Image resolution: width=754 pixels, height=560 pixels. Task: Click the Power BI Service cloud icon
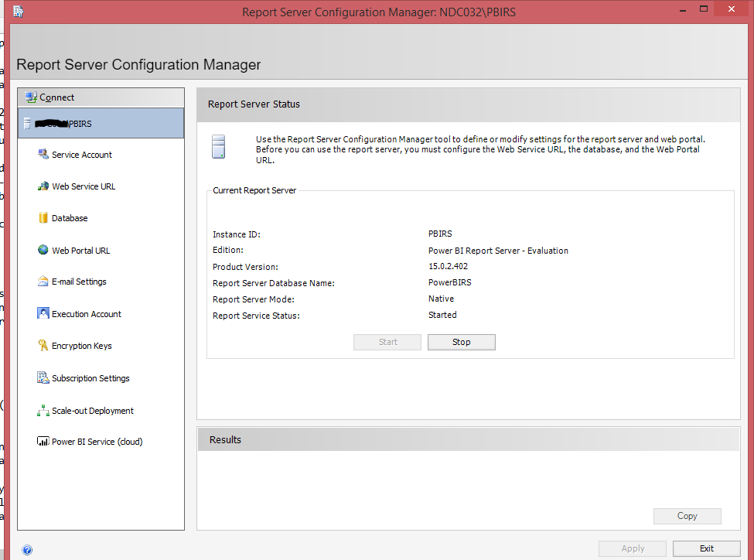point(43,442)
